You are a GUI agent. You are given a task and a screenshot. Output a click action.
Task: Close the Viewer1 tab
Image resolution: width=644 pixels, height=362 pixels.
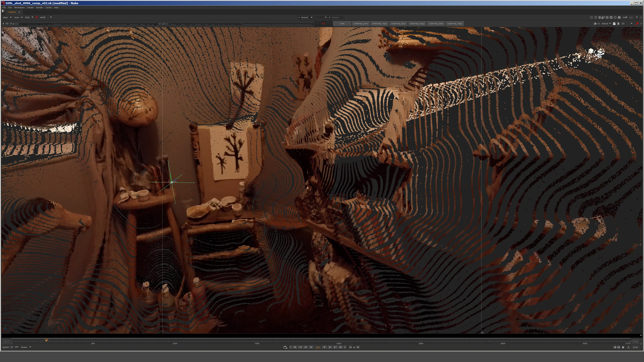click(19, 12)
